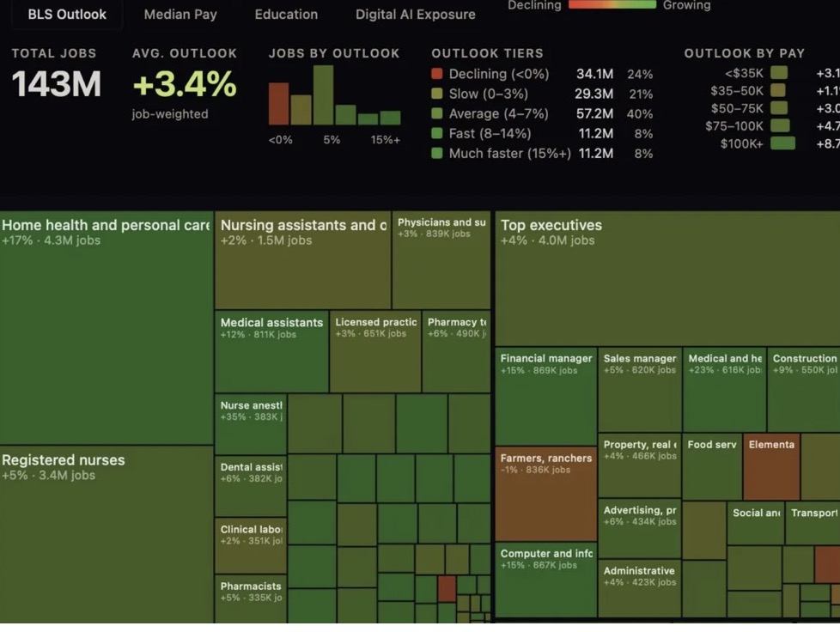Click the Declining-to-Growing gradient legend bar
The image size is (840, 632).
coord(612,5)
